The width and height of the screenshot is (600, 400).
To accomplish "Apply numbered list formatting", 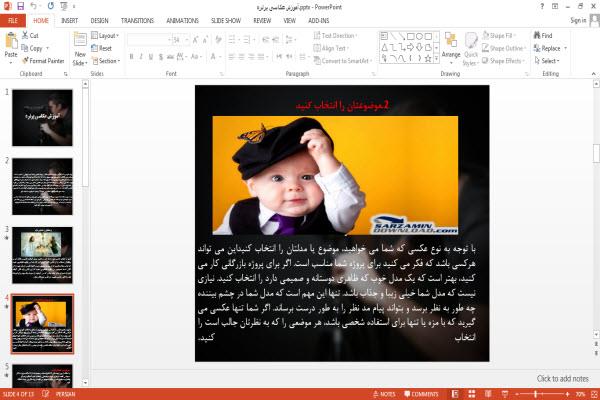I will 248,40.
